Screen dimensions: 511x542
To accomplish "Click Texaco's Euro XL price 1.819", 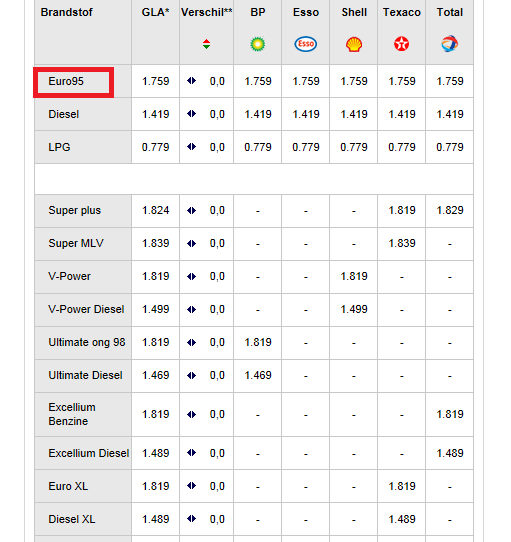I will click(402, 486).
